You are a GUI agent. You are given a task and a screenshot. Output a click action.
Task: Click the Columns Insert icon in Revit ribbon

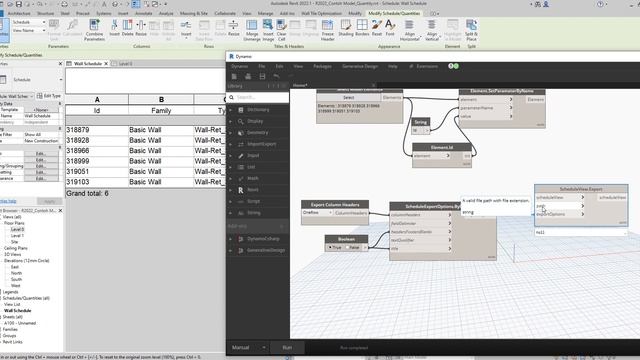(x=114, y=29)
